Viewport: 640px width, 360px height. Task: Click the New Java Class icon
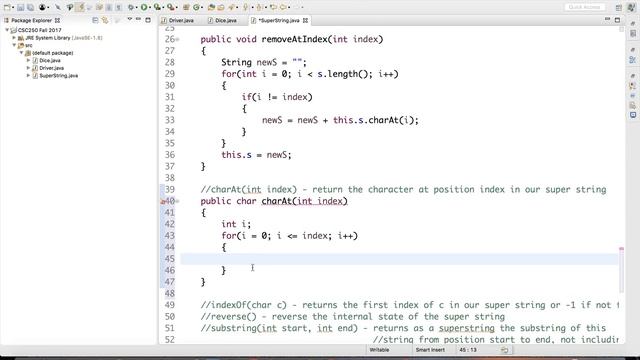pos(196,7)
